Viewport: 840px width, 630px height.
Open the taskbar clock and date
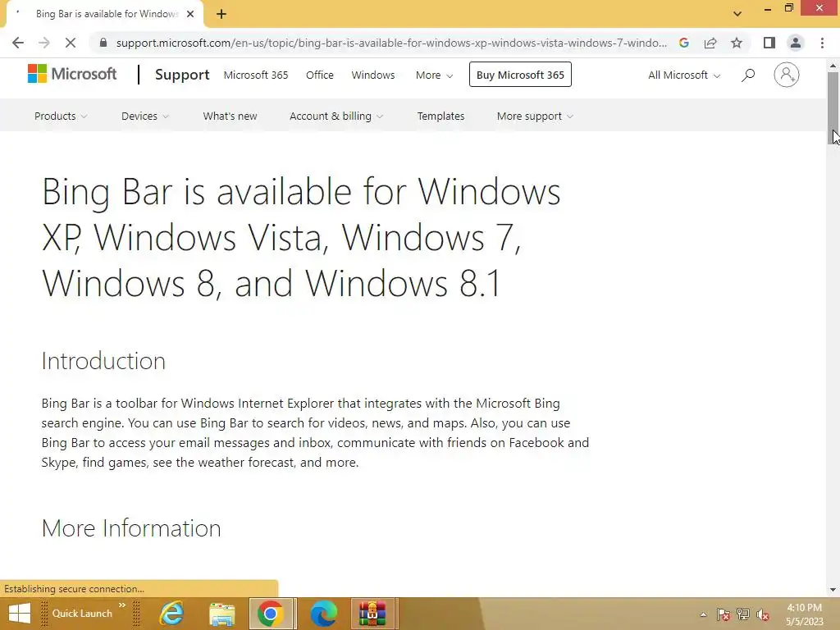click(x=804, y=614)
